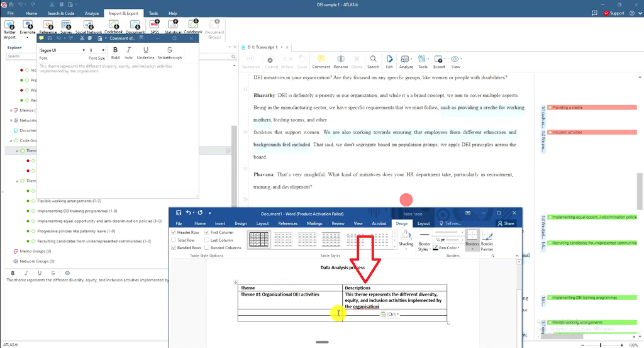The image size is (644, 348).
Task: Click Cut scissors icon in Comment window
Action: point(82,38)
